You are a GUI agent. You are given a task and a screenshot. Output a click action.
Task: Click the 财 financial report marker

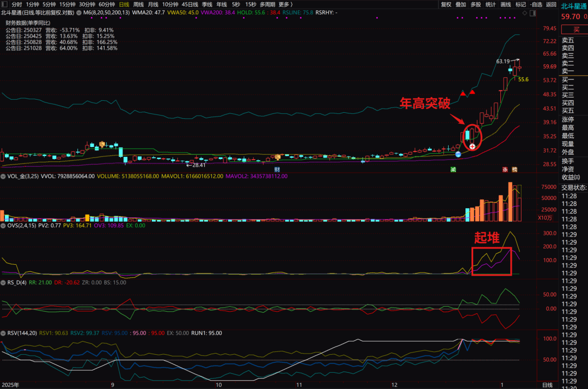pos(277,169)
